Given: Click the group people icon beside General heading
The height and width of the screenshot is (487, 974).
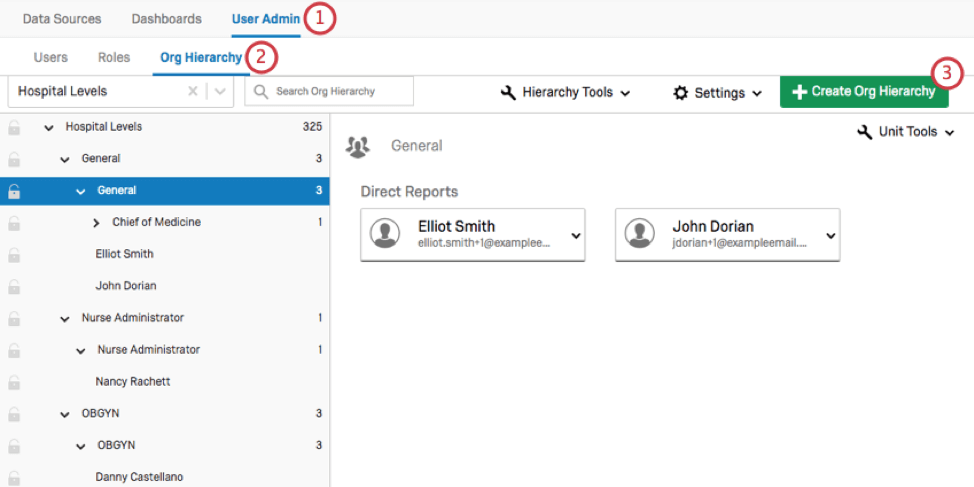Looking at the screenshot, I should click(x=358, y=146).
